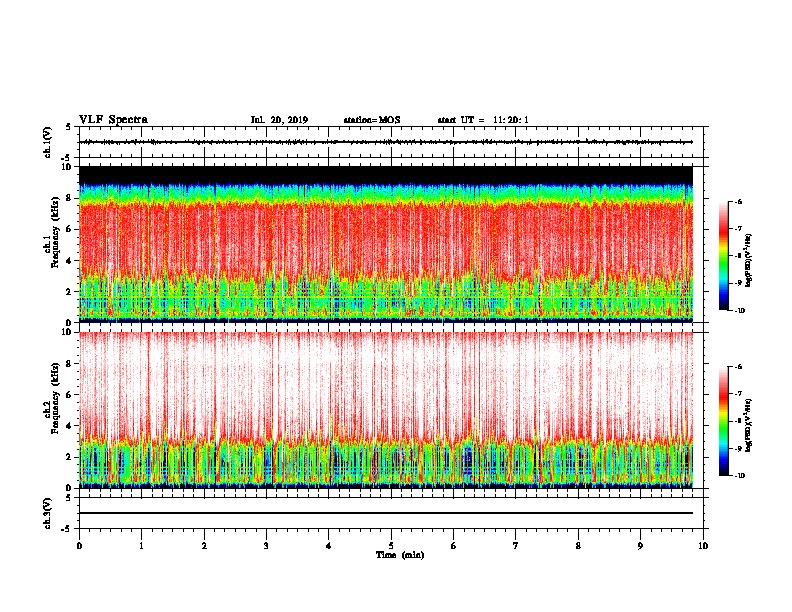The image size is (792, 612).
Task: Click the time axis tick label "0"
Action: click(x=79, y=545)
